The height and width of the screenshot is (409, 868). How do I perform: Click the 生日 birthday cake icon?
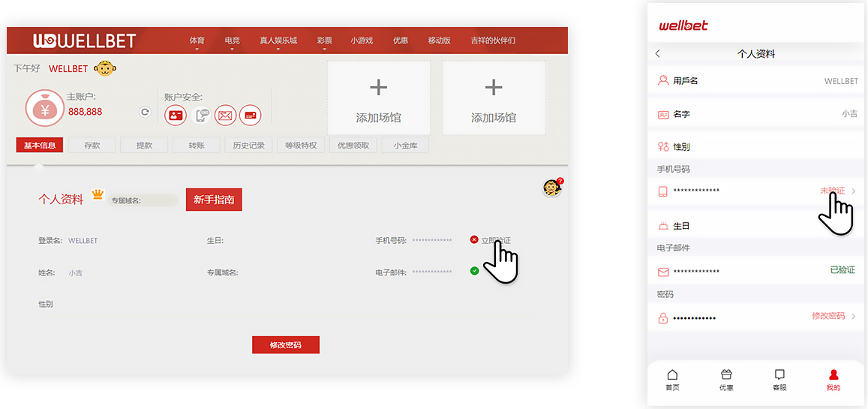point(662,226)
